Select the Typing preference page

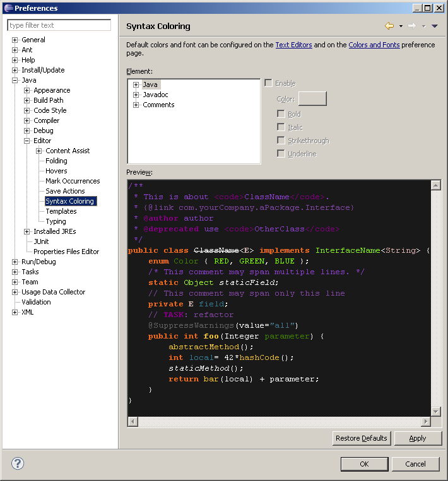[x=56, y=221]
